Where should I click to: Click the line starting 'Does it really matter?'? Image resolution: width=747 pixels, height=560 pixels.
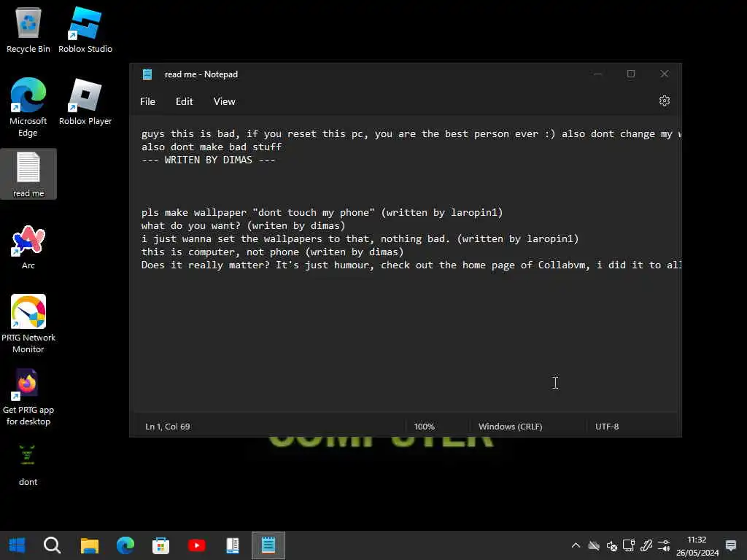(x=411, y=265)
